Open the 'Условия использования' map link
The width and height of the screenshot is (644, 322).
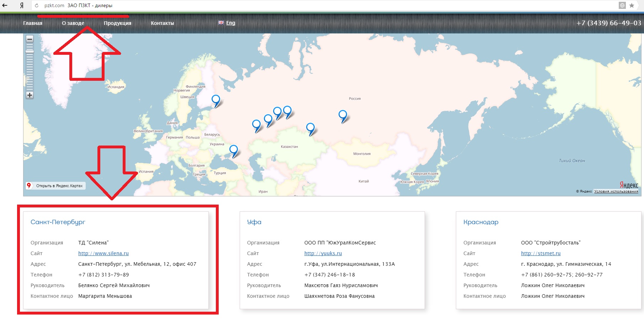[x=616, y=191]
